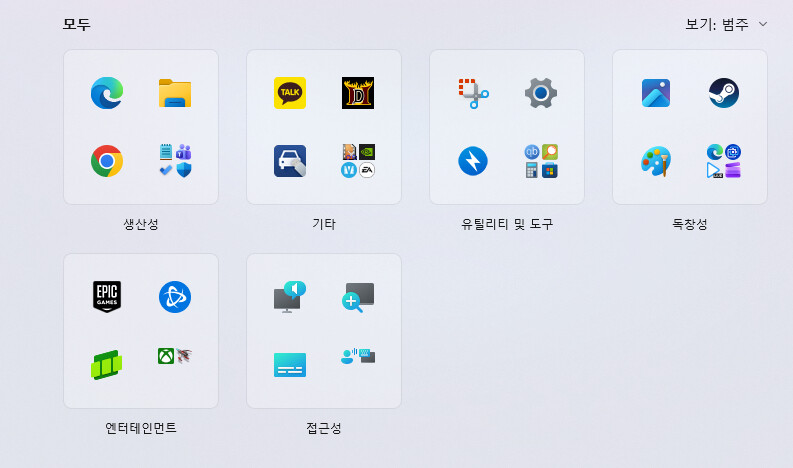The image size is (793, 468).
Task: Expand small icon cluster in 독창성
Action: pyautogui.click(x=724, y=161)
